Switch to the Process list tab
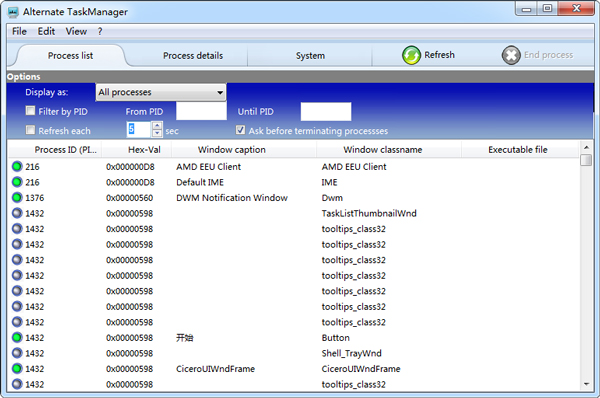 point(70,56)
